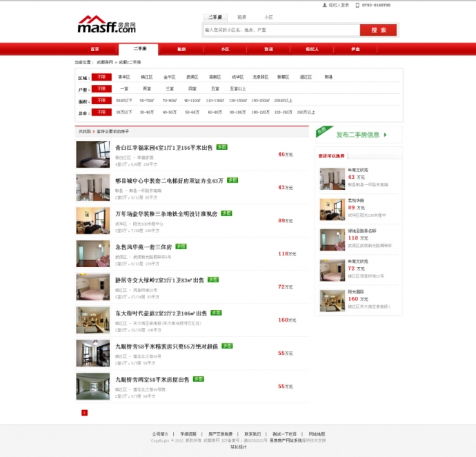Filter by 户型 option 三室

tap(170, 89)
